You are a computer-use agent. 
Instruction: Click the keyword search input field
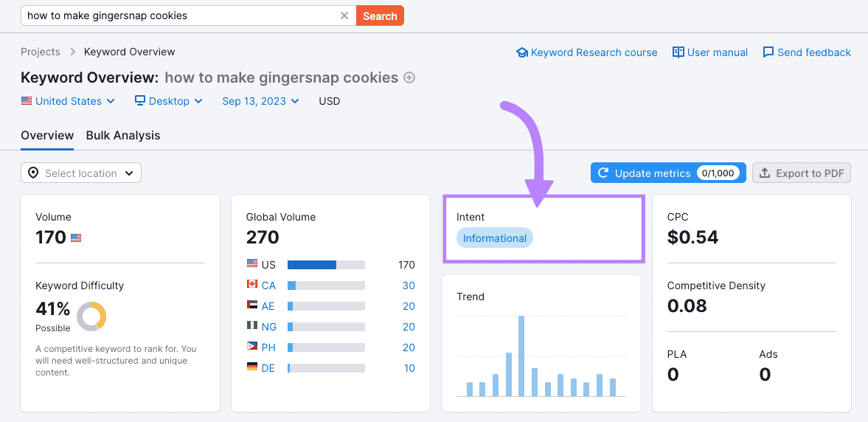click(x=180, y=15)
